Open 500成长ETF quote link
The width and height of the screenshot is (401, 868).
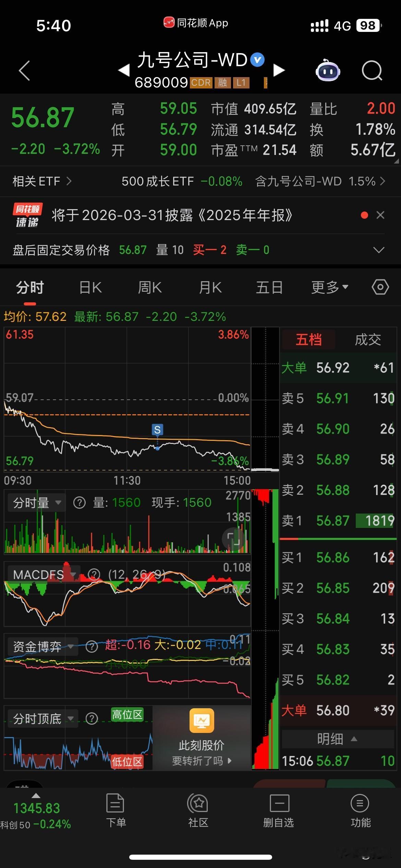click(182, 181)
